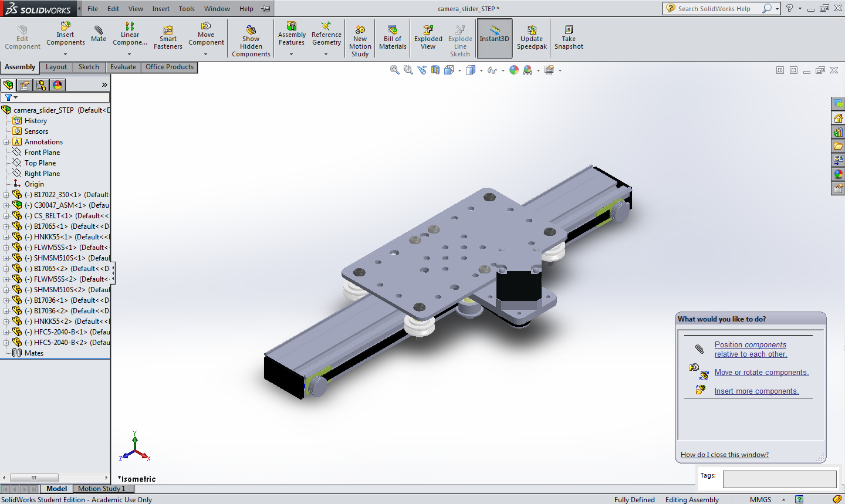
Task: Switch to the Evaluate tab
Action: (123, 67)
